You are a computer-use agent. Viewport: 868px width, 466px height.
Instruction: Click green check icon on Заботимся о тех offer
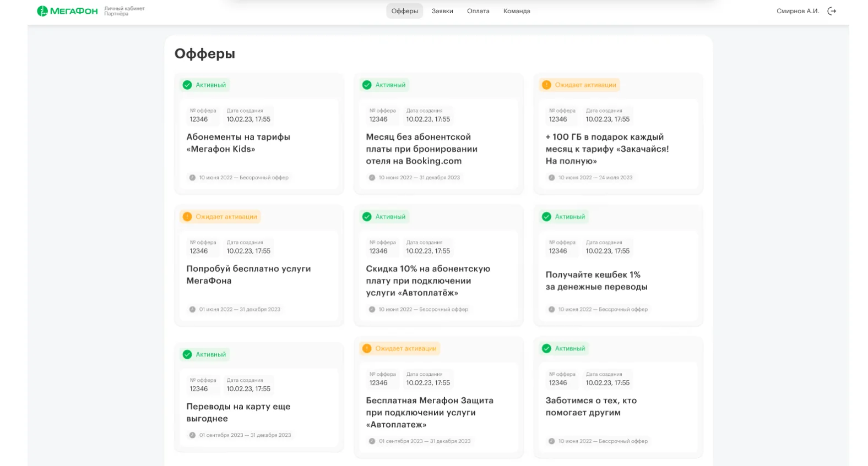(x=546, y=348)
